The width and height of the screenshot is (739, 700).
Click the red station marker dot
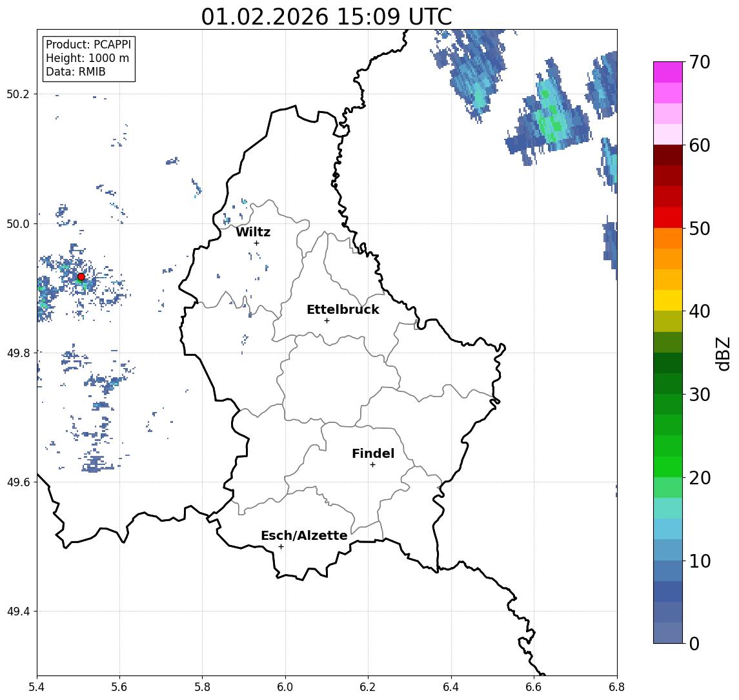pos(81,277)
